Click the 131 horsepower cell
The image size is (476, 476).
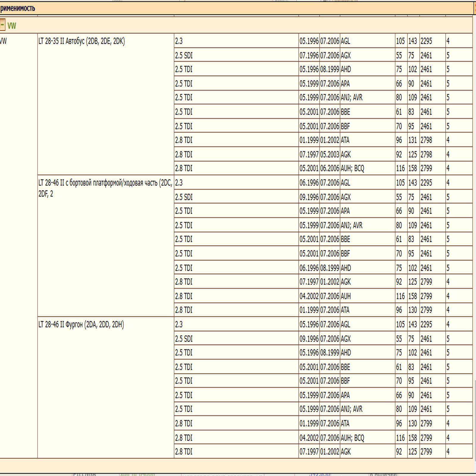(412, 140)
